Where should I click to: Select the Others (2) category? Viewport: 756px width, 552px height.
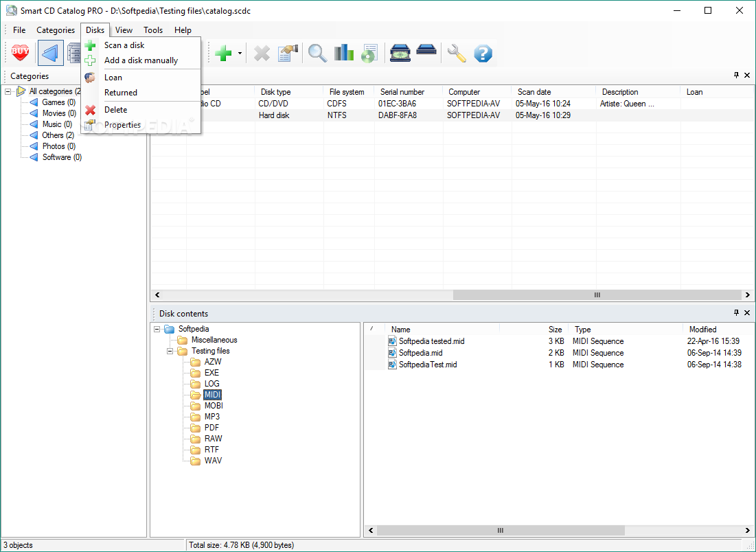coord(58,135)
